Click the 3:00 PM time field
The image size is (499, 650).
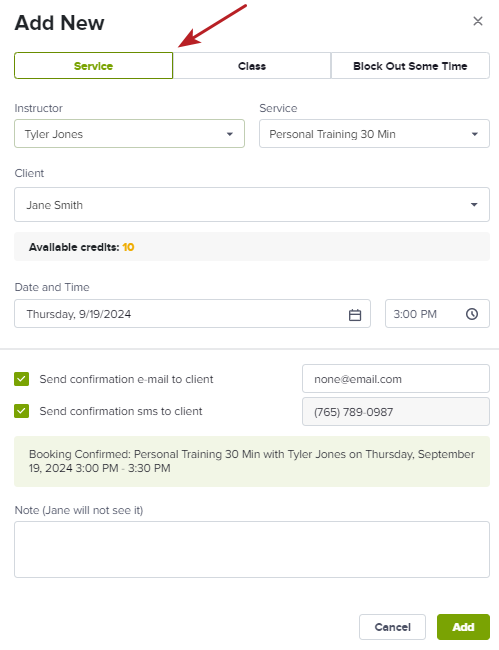point(437,314)
